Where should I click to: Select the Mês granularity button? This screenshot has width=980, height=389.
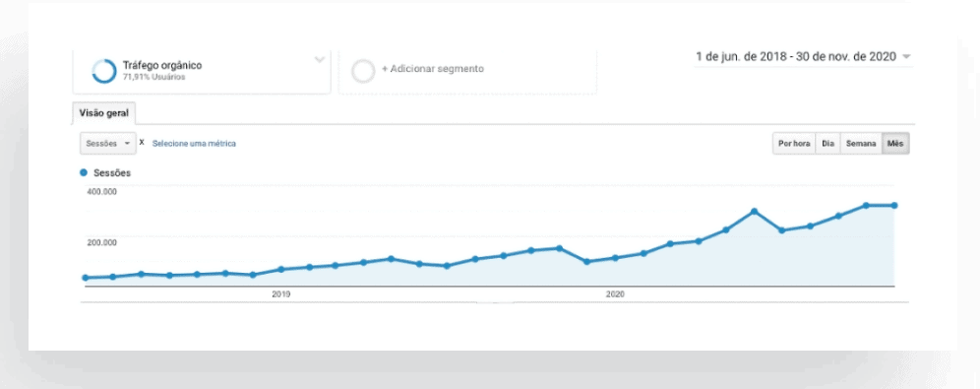point(895,143)
